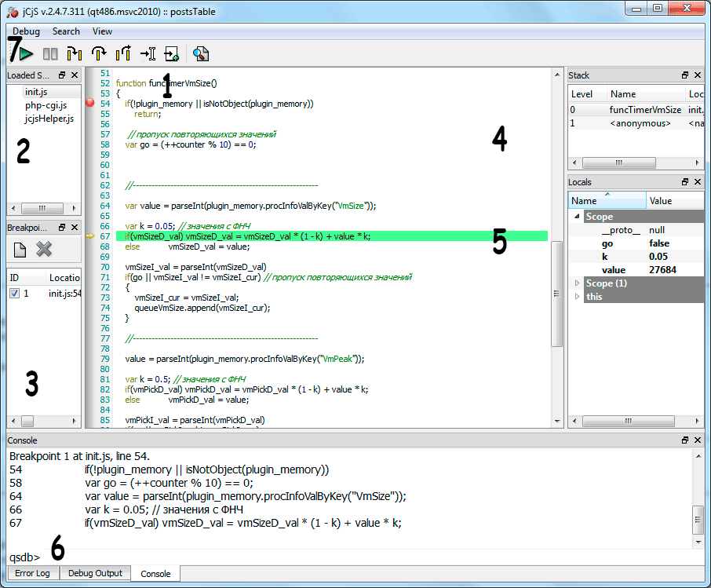Click the Continue (green play) debug button
This screenshot has width=711, height=588.
click(27, 54)
